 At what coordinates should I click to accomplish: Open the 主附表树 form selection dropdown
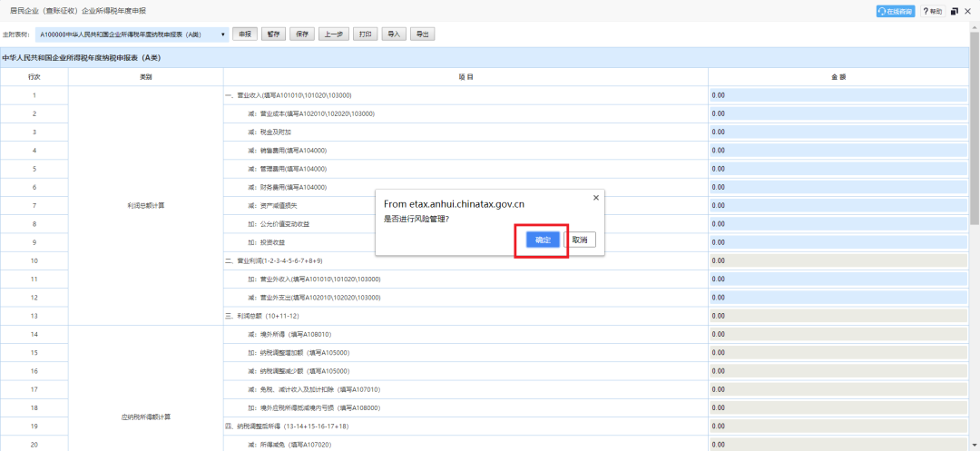point(132,34)
